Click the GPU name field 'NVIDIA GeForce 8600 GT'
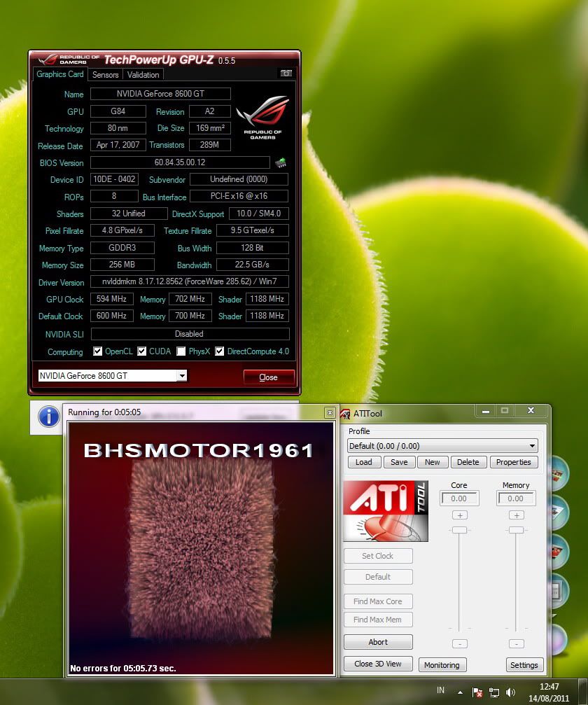This screenshot has height=705, width=588. pos(160,94)
